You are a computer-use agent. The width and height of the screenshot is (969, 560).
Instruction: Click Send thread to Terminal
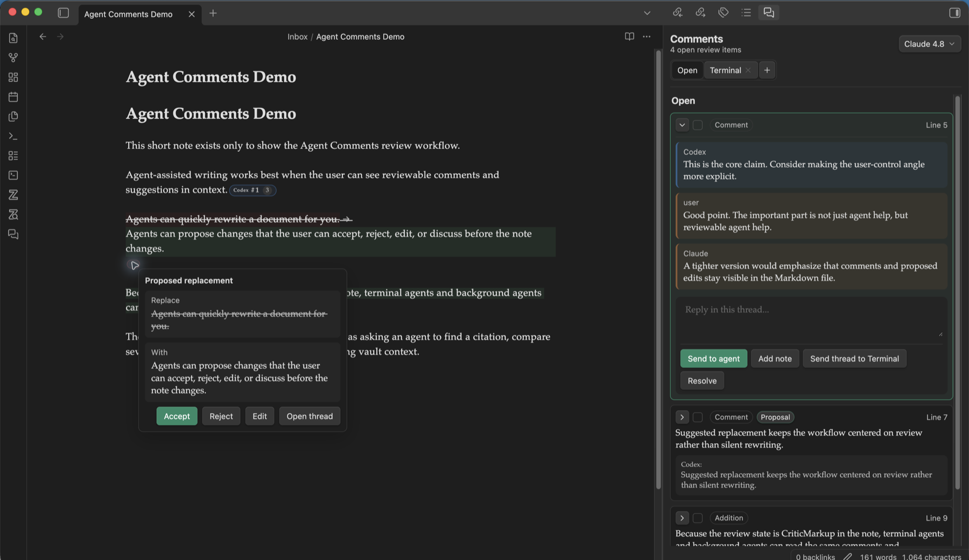[854, 358]
